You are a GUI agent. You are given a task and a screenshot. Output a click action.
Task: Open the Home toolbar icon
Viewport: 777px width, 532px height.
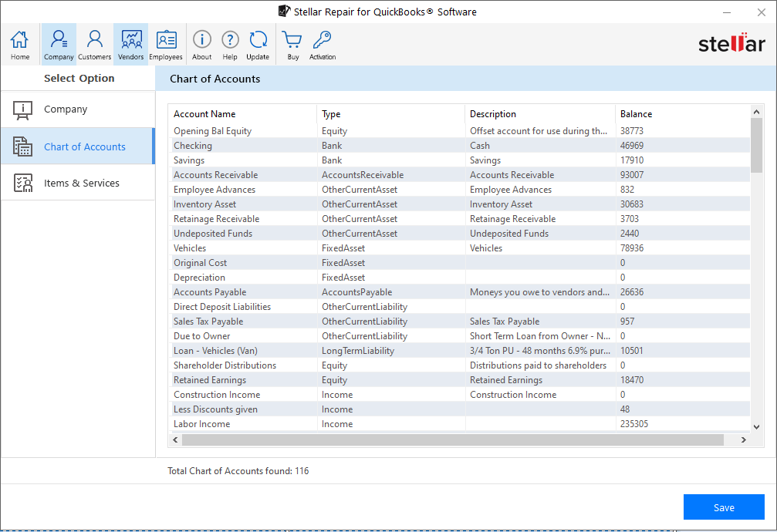pyautogui.click(x=20, y=45)
